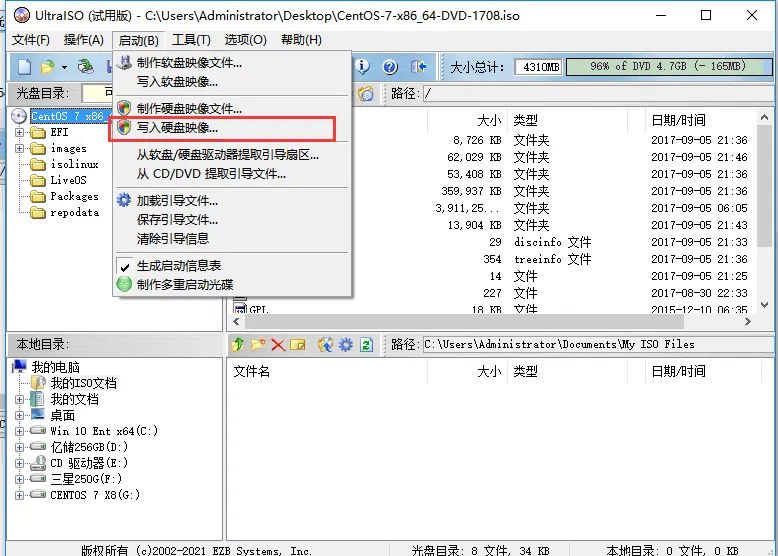Select 我的电脑 in local tree
Image resolution: width=778 pixels, height=556 pixels.
(x=56, y=367)
